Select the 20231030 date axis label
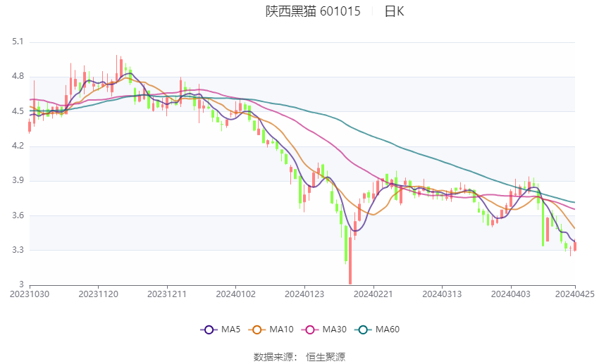This screenshot has width=599, height=364. [x=30, y=293]
